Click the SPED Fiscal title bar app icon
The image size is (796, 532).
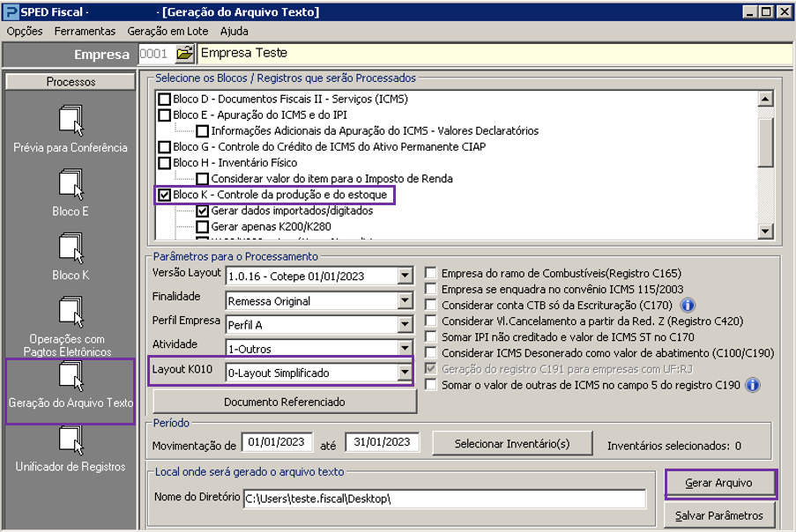click(11, 11)
